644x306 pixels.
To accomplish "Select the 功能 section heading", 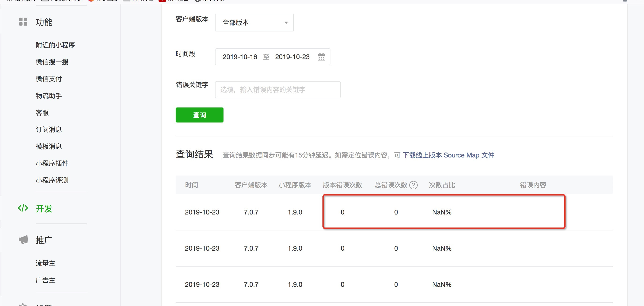I will coord(44,22).
